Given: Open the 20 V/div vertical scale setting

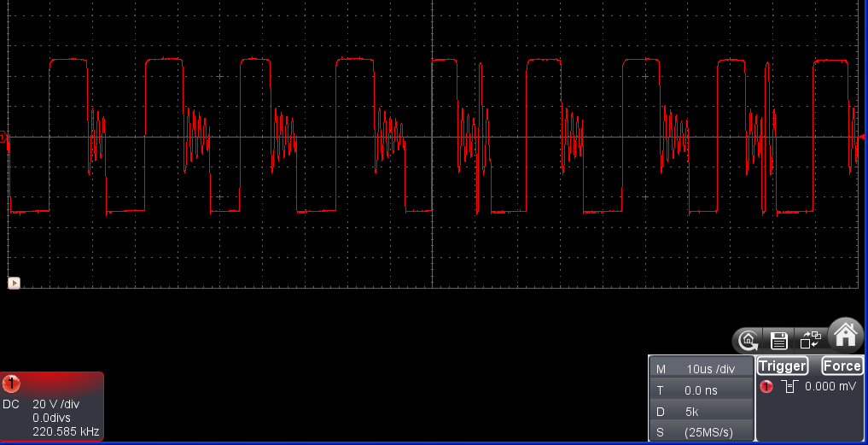Looking at the screenshot, I should coord(56,404).
